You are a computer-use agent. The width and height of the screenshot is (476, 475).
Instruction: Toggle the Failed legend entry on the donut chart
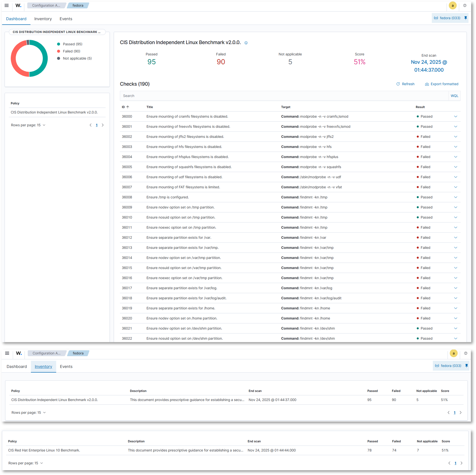coord(71,51)
